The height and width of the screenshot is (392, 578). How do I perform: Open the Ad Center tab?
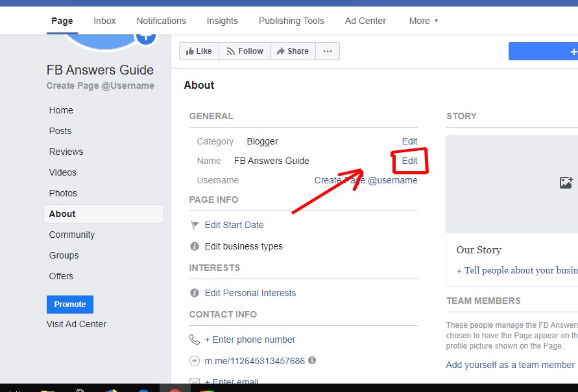(365, 21)
